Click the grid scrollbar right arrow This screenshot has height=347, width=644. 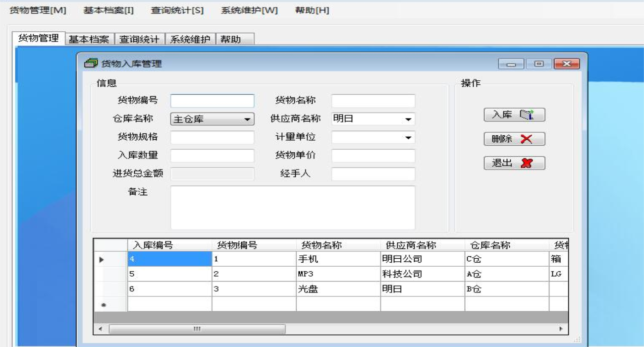click(561, 329)
